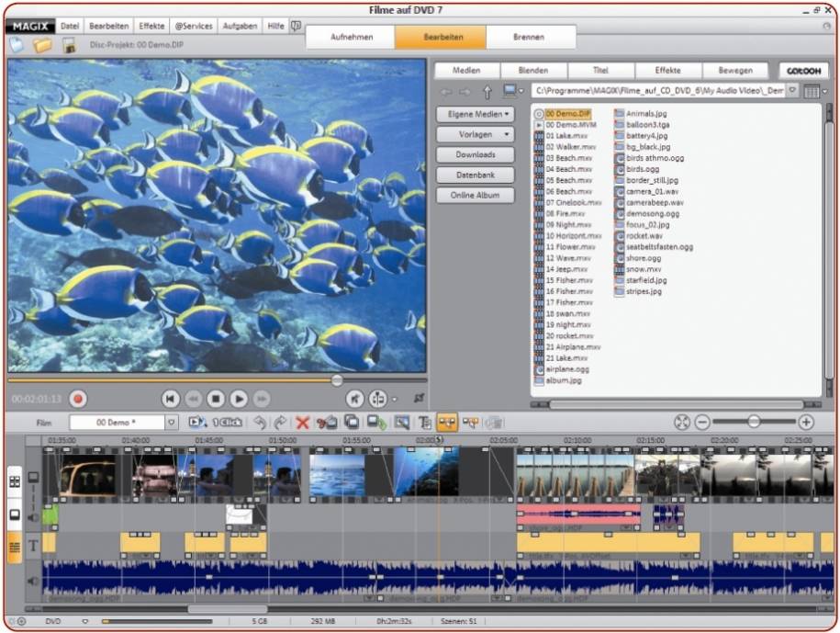Screen dimensions: 840x633
Task: Mute the bottom audio track speaker
Action: (33, 581)
